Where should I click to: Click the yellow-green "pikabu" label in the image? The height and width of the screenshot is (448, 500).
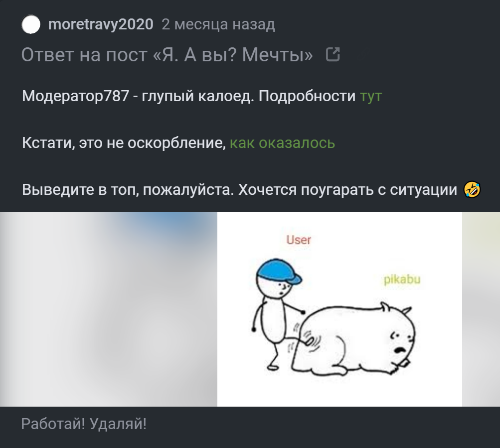click(x=402, y=280)
